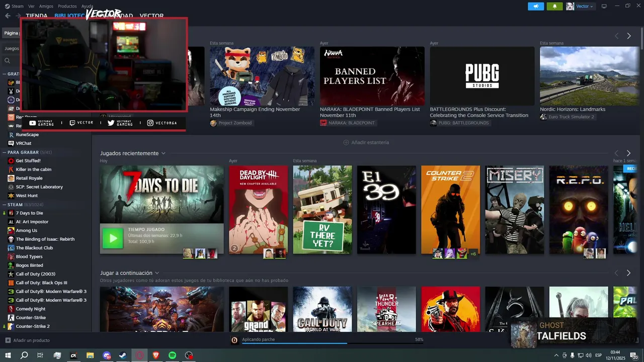Open the Misery game cover
Viewport: 644px width, 362px height.
point(515,210)
